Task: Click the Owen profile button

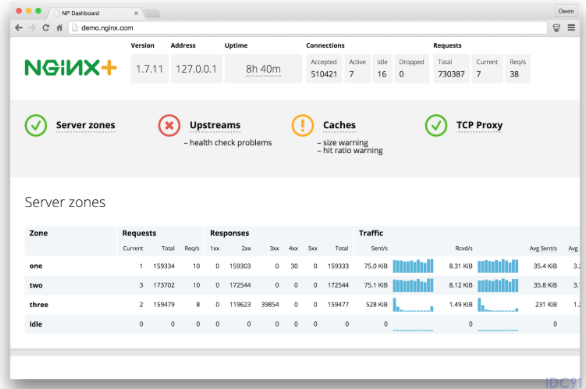Action: (x=566, y=11)
